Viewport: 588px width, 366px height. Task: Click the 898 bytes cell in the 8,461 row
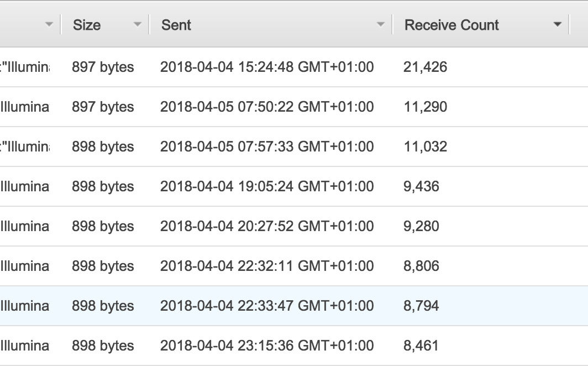[x=103, y=346]
